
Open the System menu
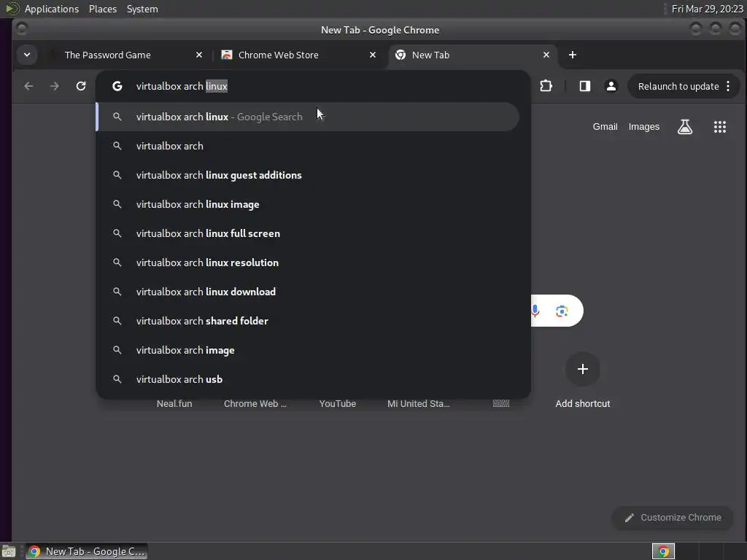pos(142,9)
